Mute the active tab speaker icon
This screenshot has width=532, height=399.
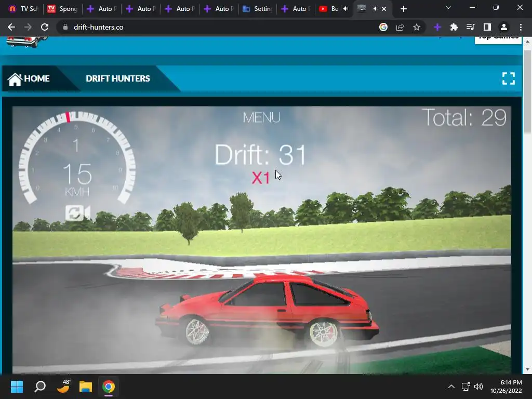pos(376,9)
